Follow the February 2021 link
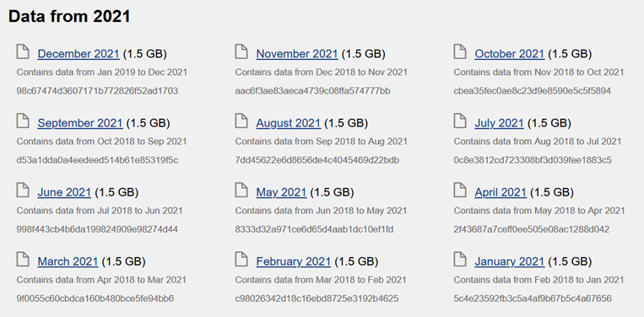Screen dimensions: 644x317 [293, 262]
